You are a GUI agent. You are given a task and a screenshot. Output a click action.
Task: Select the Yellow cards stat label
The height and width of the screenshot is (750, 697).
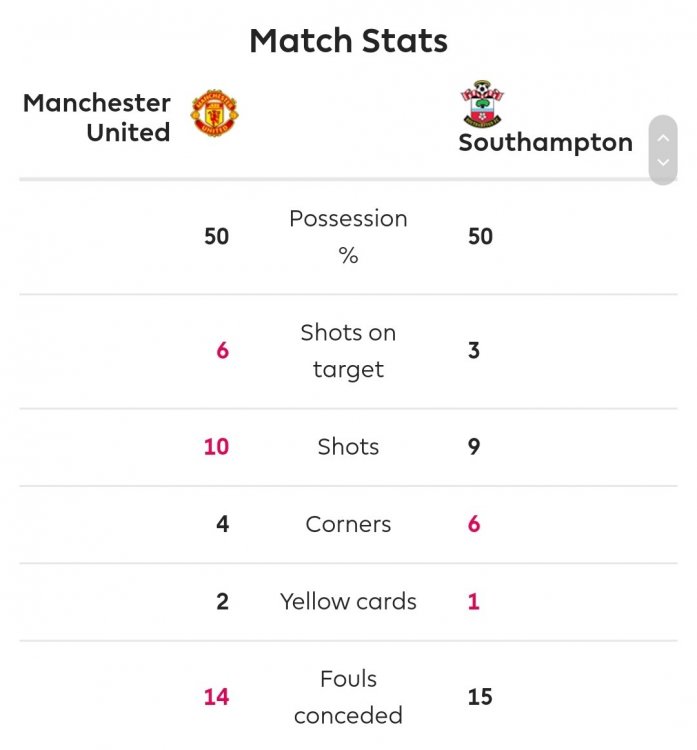348,602
